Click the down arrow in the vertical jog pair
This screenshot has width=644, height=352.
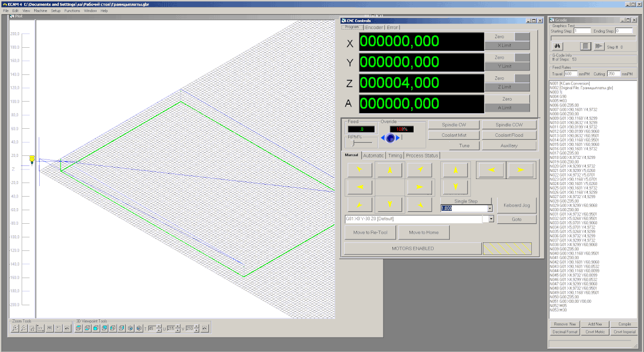click(x=456, y=188)
